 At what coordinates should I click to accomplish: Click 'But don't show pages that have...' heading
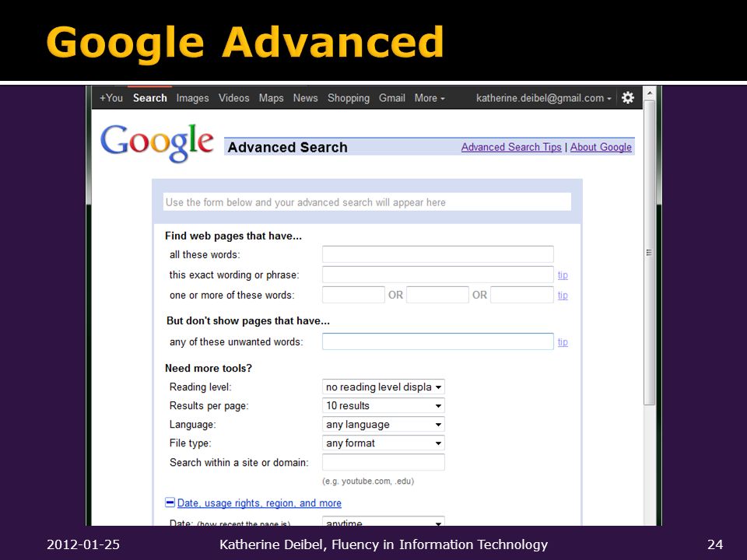(x=248, y=320)
